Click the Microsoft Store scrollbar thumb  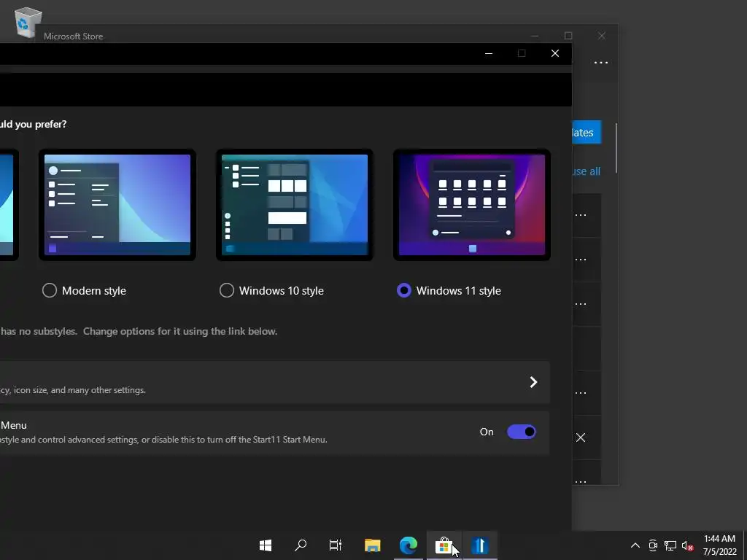pyautogui.click(x=616, y=148)
